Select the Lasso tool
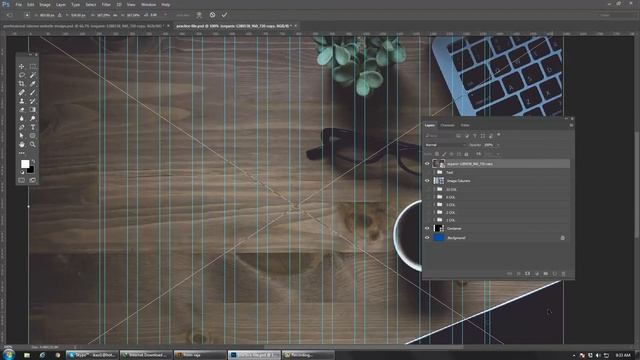Screen dimensions: 640x360 [x=22, y=75]
